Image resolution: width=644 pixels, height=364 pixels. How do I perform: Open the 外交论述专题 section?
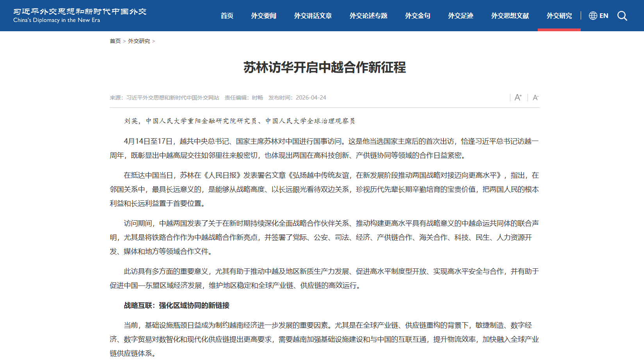[x=368, y=16]
